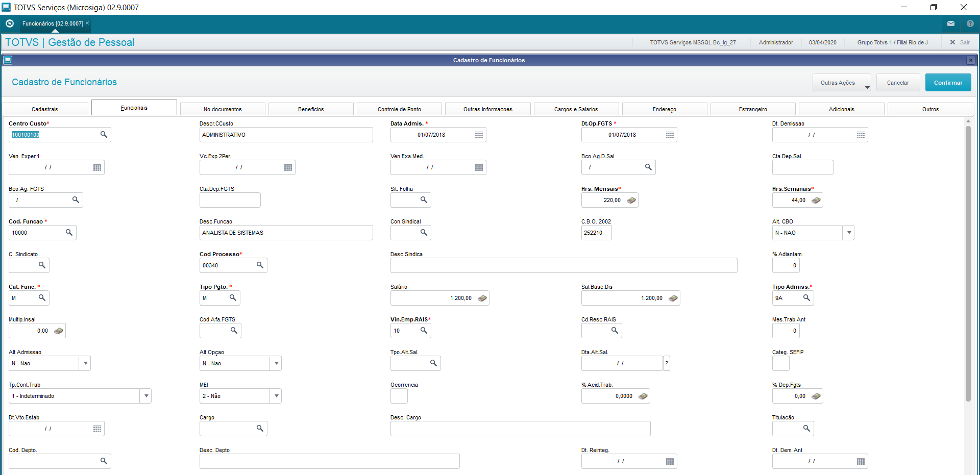Screen dimensions: 980x475
Task: Open mail envelope icon in top bar
Action: pyautogui.click(x=951, y=23)
